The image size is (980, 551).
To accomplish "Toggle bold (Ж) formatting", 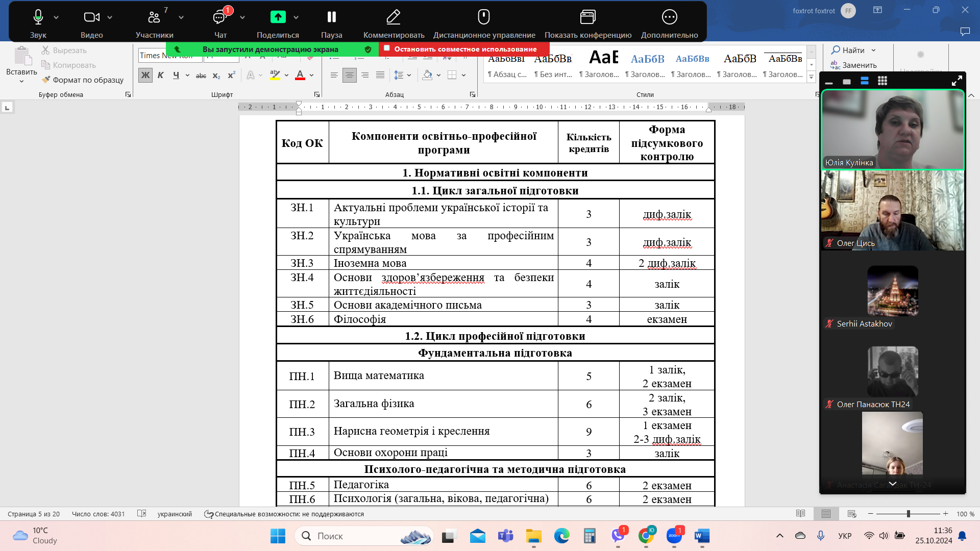I will click(x=145, y=76).
